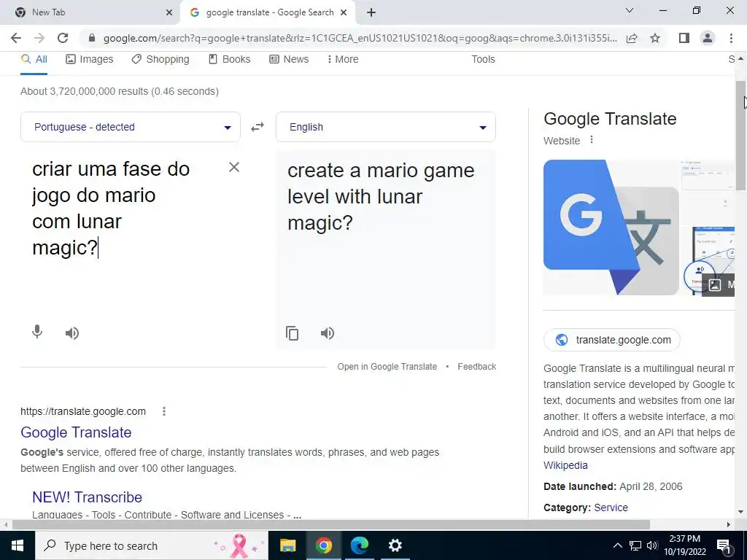Image resolution: width=747 pixels, height=560 pixels.
Task: Open File Explorer from taskbar
Action: [287, 545]
